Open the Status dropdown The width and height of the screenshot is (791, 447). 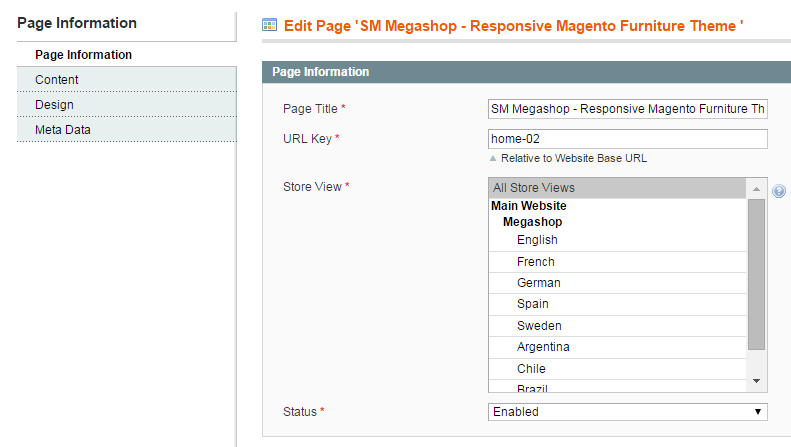pyautogui.click(x=628, y=412)
